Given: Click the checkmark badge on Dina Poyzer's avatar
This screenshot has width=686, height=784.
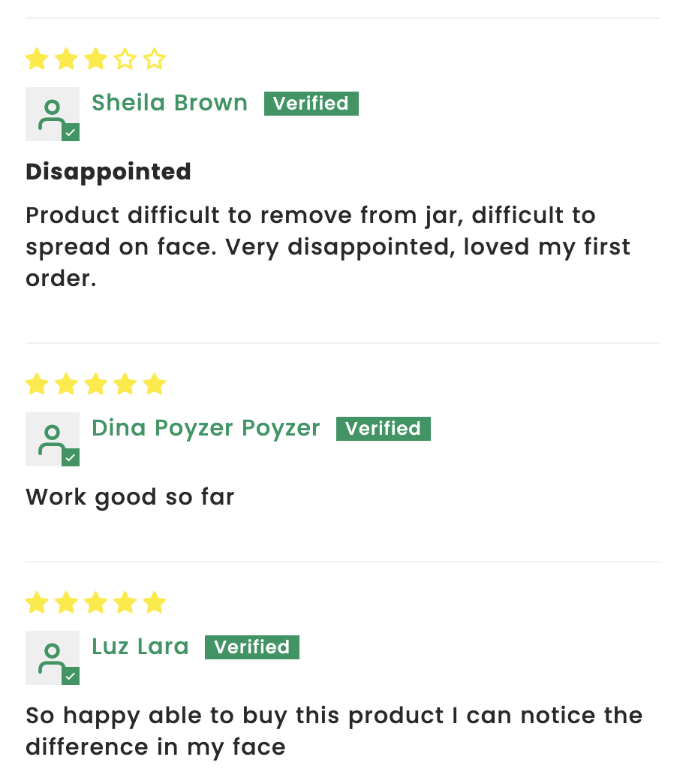Looking at the screenshot, I should 71,457.
